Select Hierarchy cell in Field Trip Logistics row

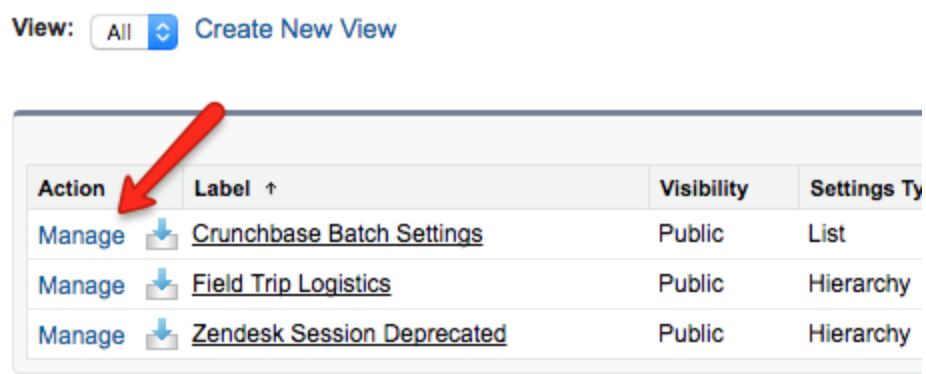859,285
